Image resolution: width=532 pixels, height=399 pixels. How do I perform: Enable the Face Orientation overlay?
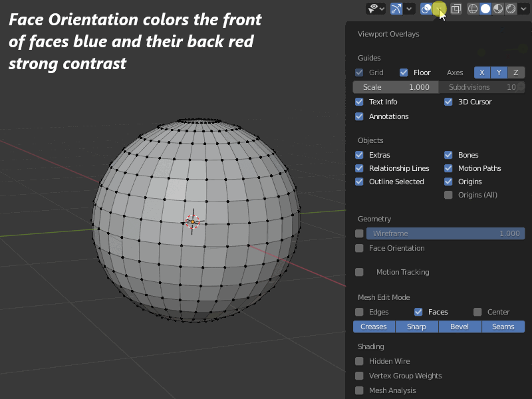359,248
